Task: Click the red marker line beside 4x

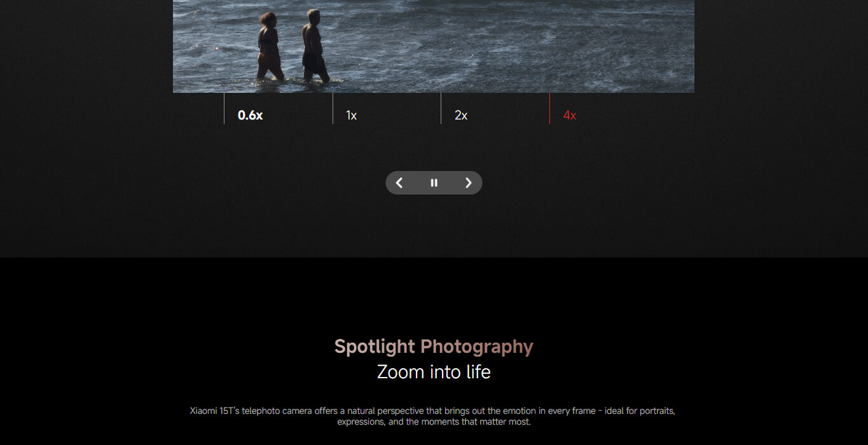Action: [x=549, y=108]
